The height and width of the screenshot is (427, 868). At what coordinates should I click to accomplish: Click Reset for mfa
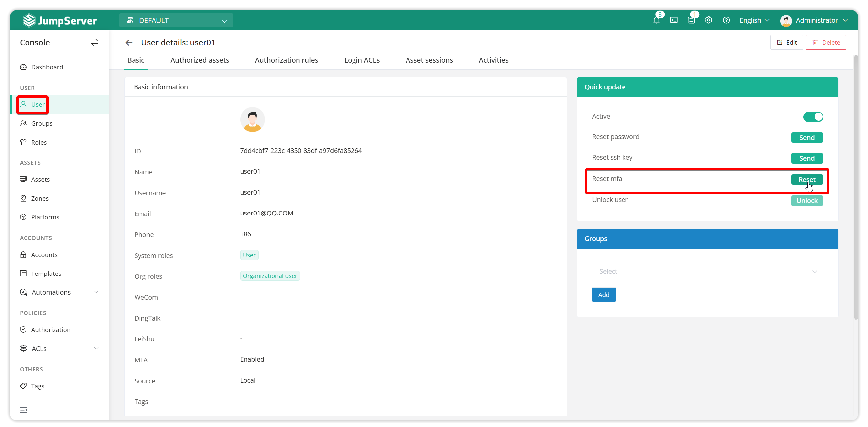[807, 179]
